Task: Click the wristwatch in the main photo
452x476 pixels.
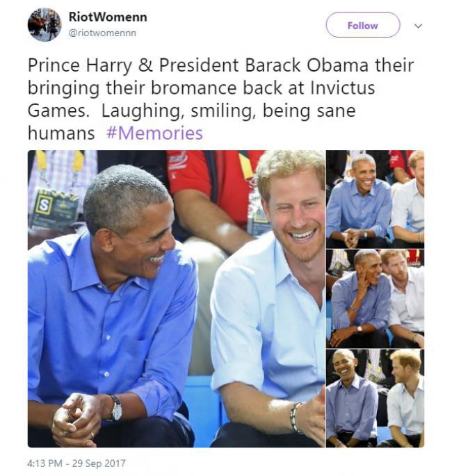Action: point(115,408)
